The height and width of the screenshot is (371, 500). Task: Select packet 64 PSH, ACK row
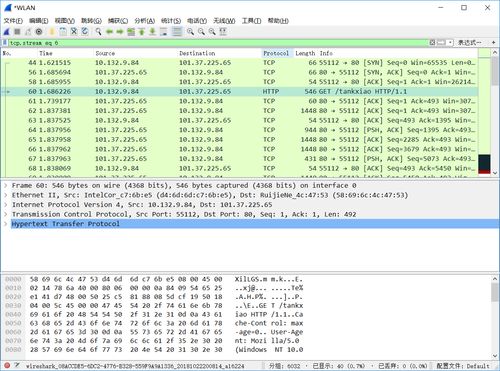click(239, 130)
